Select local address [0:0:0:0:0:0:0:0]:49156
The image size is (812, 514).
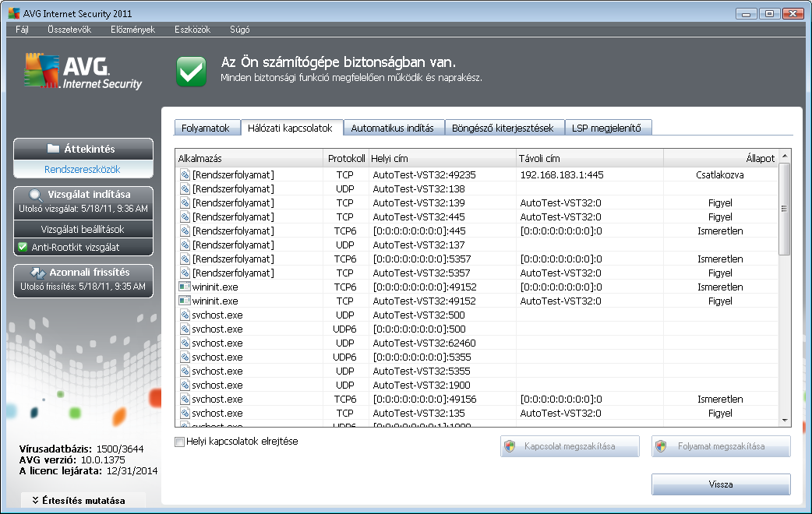(425, 399)
